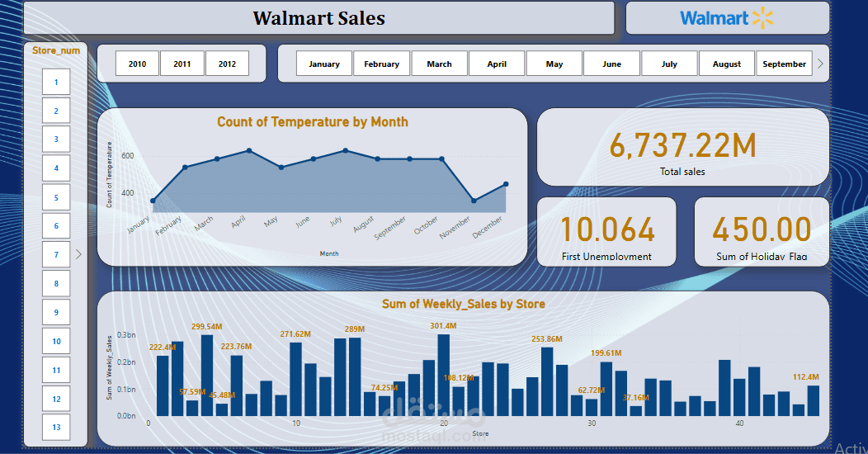Expand store list with side chevron

point(78,254)
